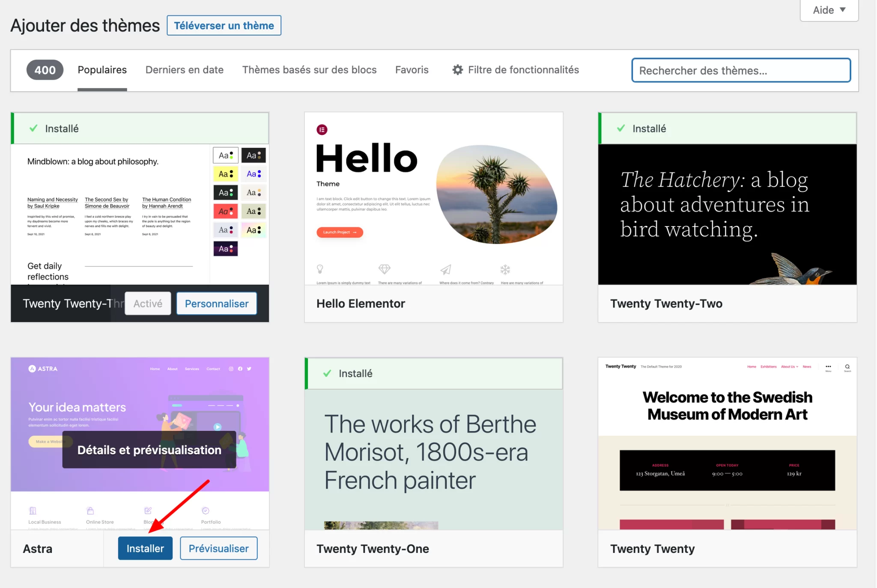
Task: Click the three-dot menu icon in Twenty Twenty preview
Action: pos(828,367)
